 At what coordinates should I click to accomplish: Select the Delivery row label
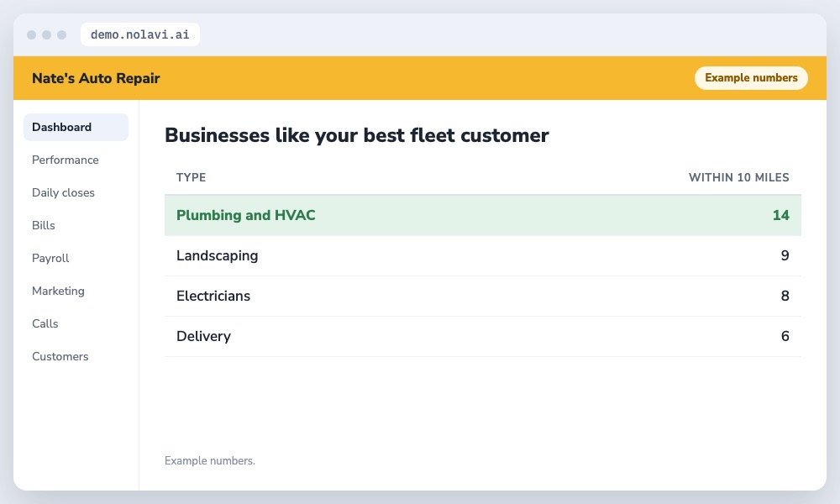[203, 336]
